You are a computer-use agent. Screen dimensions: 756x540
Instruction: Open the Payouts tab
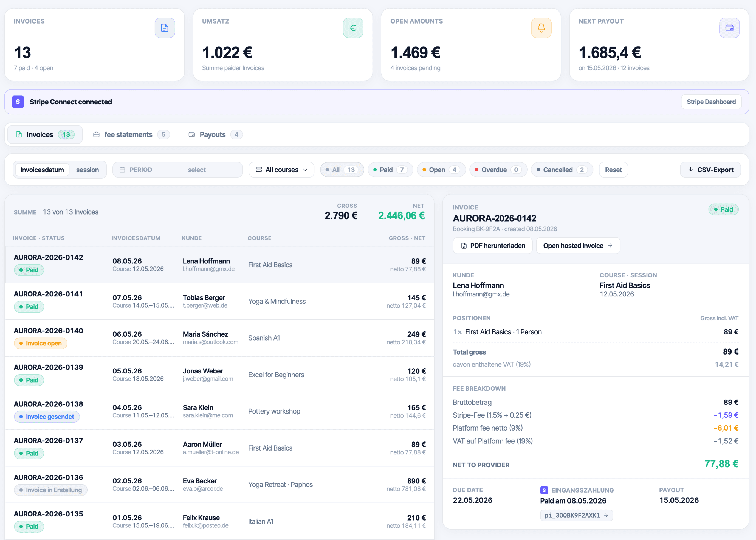[215, 135]
